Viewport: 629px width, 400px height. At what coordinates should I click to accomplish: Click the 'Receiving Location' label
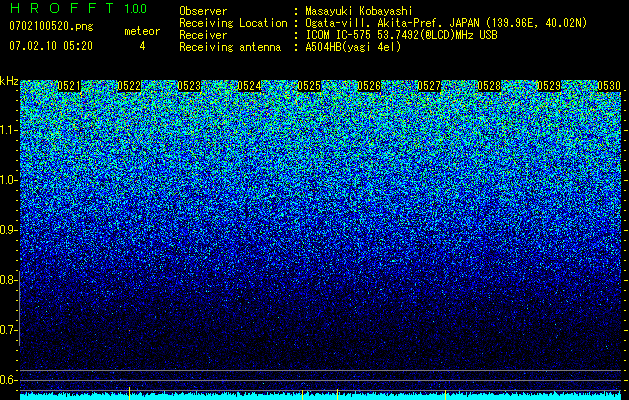pyautogui.click(x=233, y=23)
